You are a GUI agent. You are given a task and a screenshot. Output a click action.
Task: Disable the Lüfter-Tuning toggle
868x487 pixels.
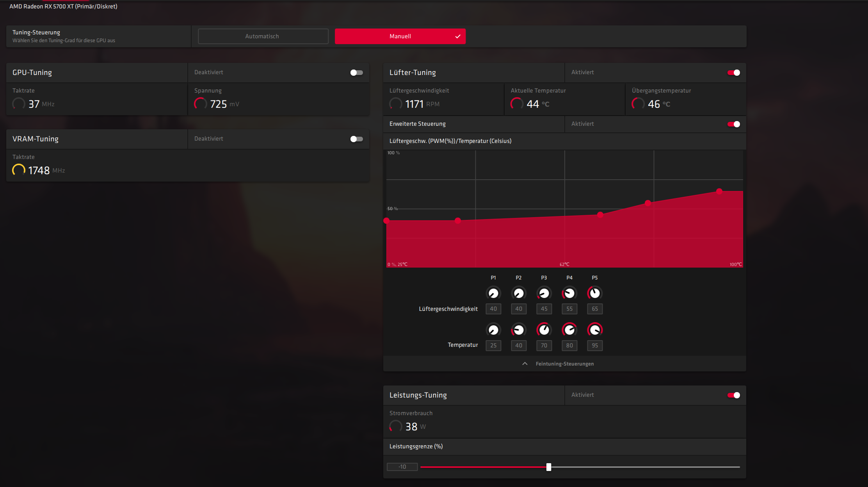tap(733, 73)
